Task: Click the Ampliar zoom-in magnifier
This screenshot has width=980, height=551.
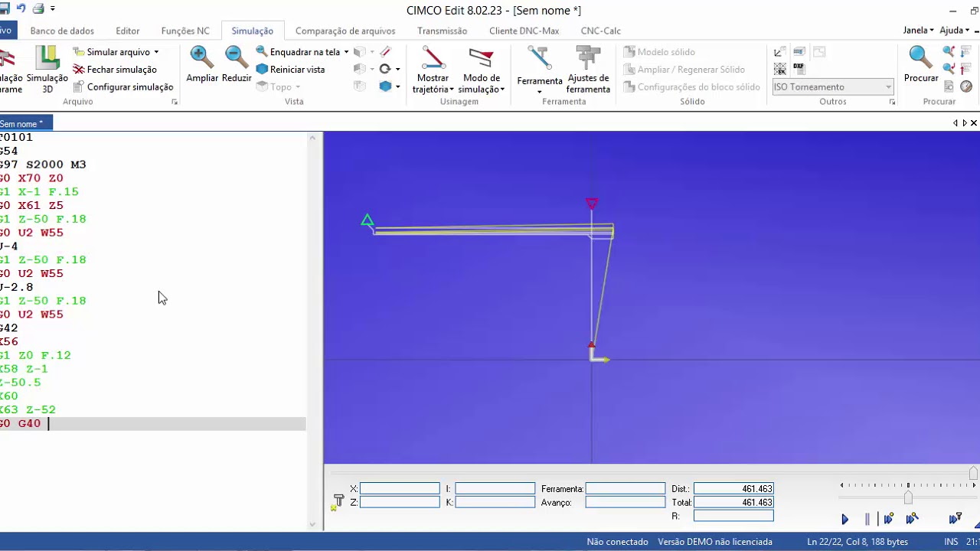Action: click(x=202, y=57)
